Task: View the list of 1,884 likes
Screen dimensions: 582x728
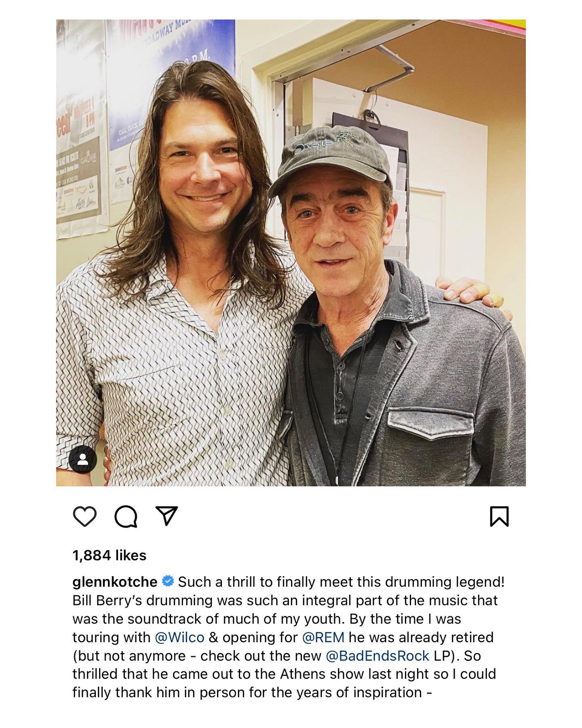Action: coord(109,555)
